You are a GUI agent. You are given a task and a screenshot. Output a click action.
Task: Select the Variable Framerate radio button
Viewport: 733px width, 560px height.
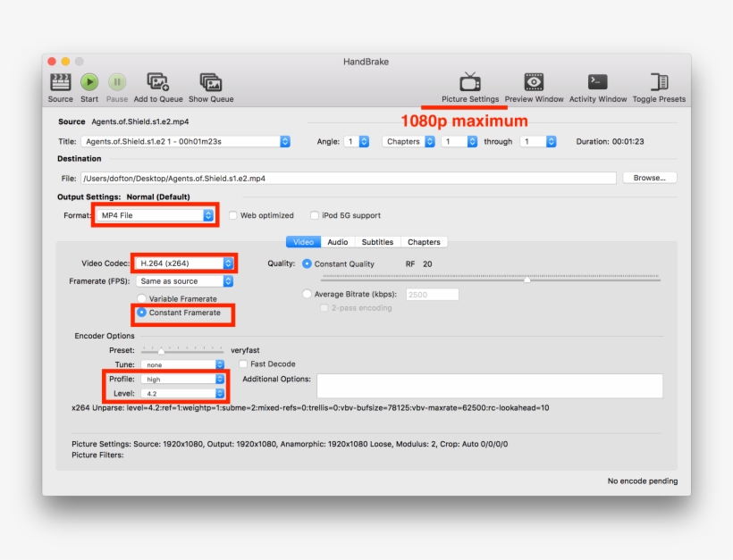(x=141, y=299)
